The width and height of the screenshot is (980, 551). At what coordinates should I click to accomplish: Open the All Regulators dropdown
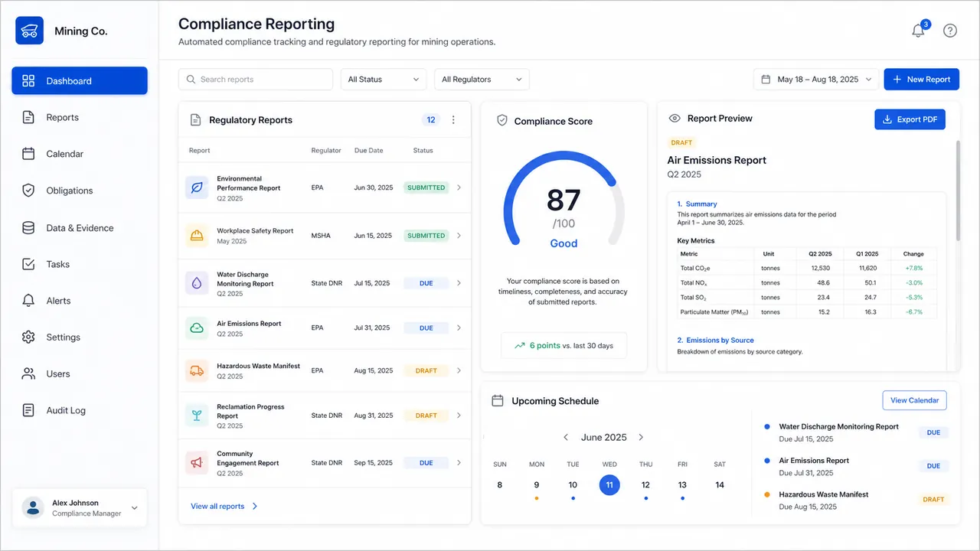(x=482, y=80)
